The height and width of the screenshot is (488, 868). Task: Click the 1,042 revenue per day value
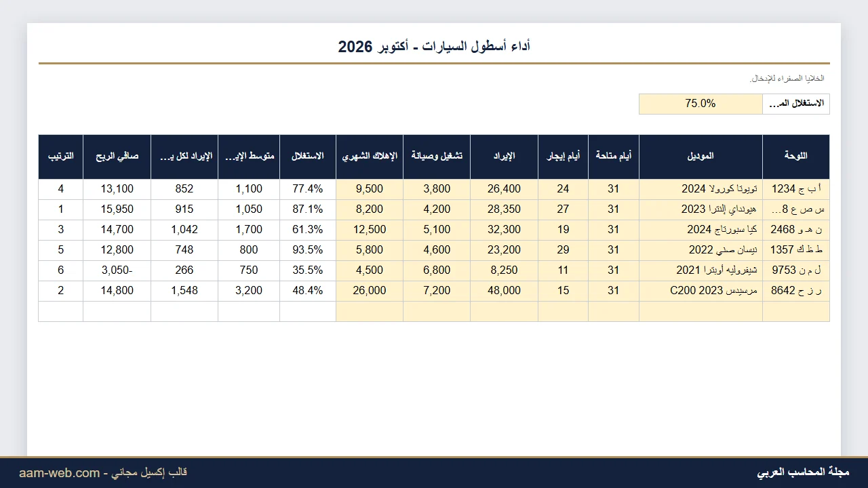point(184,230)
